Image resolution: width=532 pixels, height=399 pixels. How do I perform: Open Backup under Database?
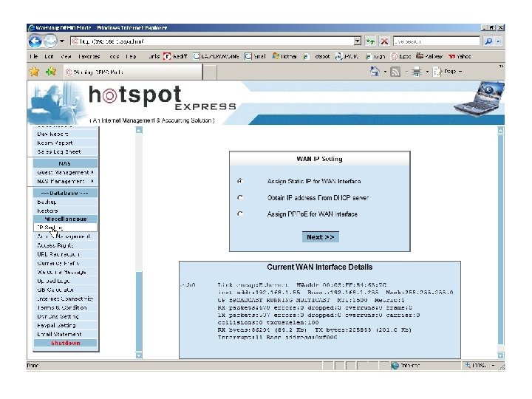[66, 202]
